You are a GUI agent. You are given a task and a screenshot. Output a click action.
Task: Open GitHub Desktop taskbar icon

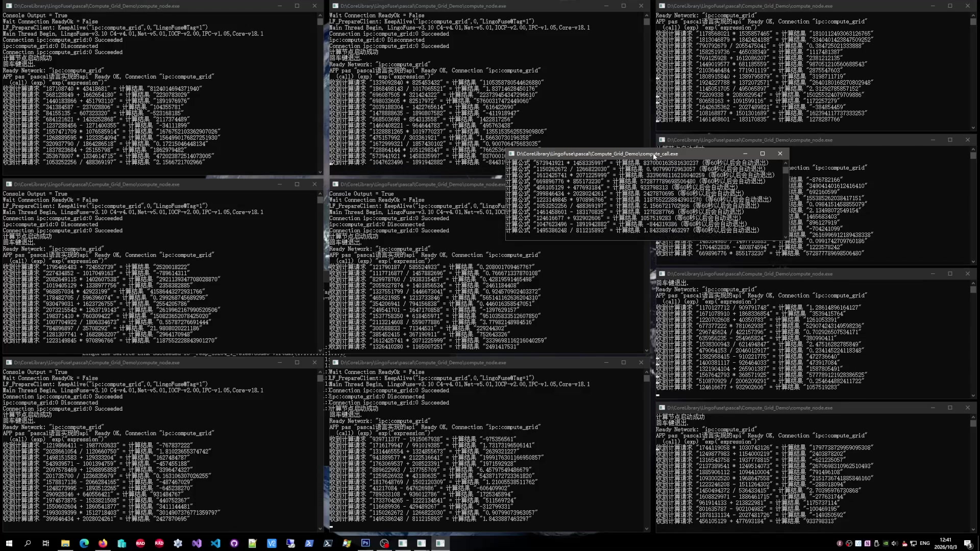(234, 543)
